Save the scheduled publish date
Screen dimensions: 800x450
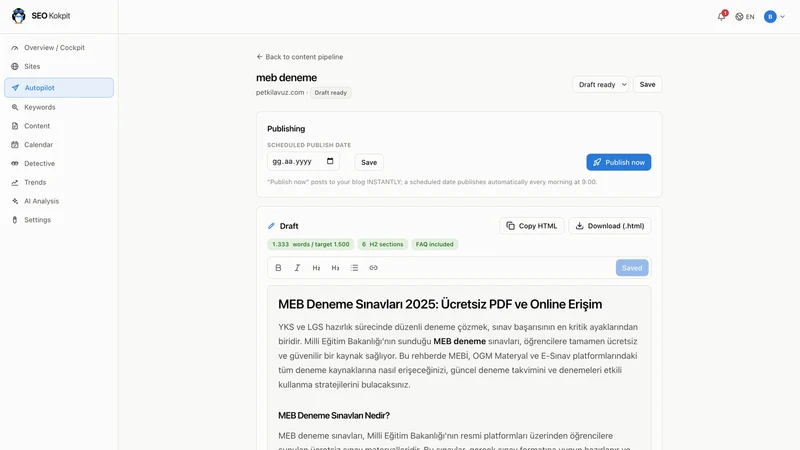coord(369,162)
